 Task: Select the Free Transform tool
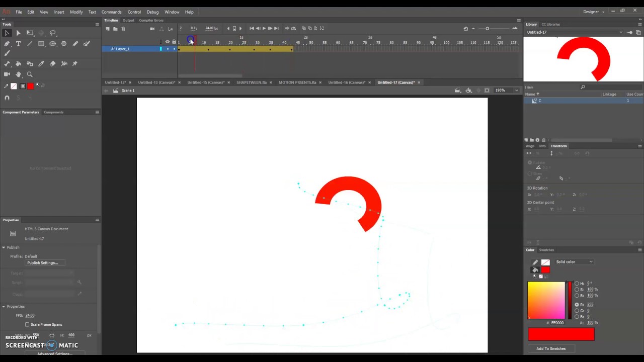tap(30, 33)
